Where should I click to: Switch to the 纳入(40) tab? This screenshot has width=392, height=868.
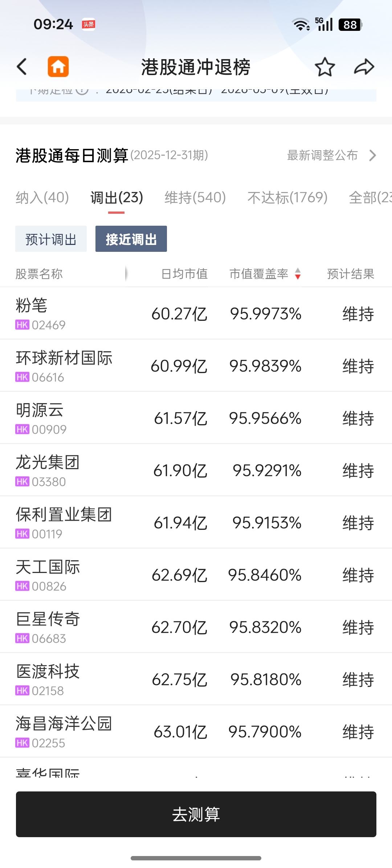point(42,197)
